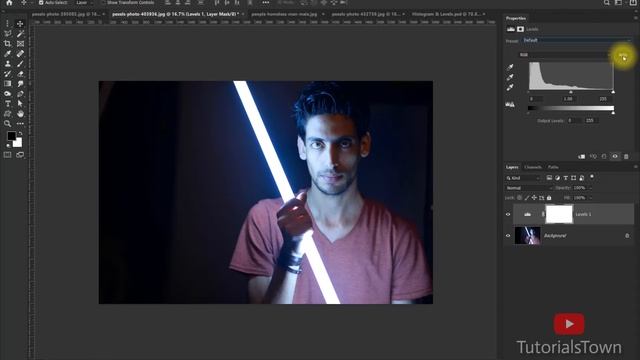Click the Background layer thumbnail
The image size is (640, 360).
click(527, 236)
